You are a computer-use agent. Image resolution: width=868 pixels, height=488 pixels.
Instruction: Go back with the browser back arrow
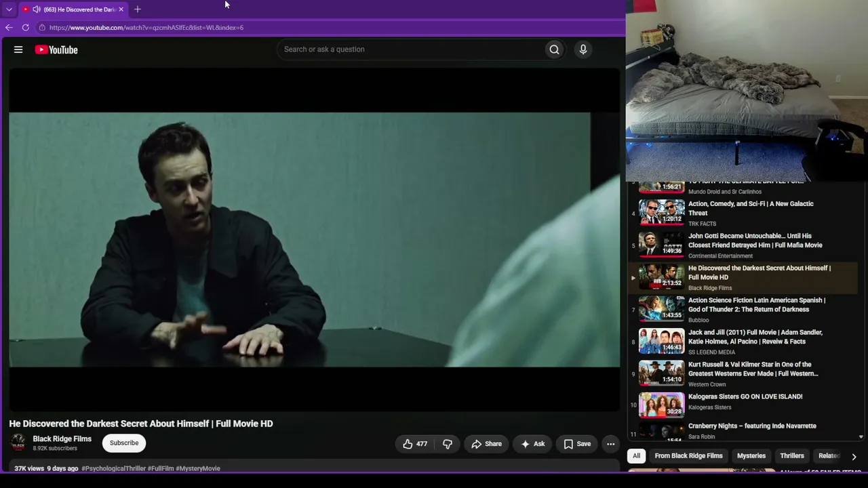(9, 28)
